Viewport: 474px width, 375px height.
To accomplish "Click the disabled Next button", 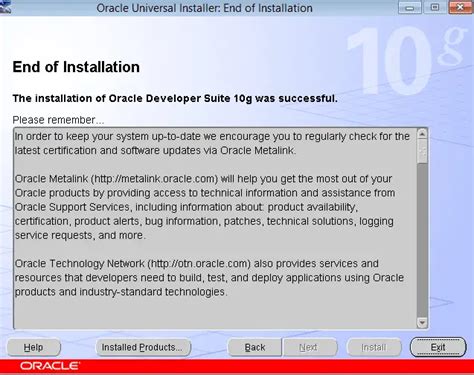I will tap(310, 347).
